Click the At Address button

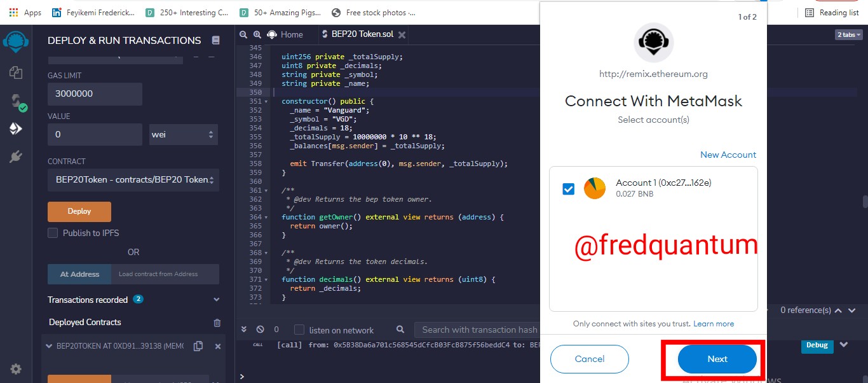pyautogui.click(x=79, y=274)
